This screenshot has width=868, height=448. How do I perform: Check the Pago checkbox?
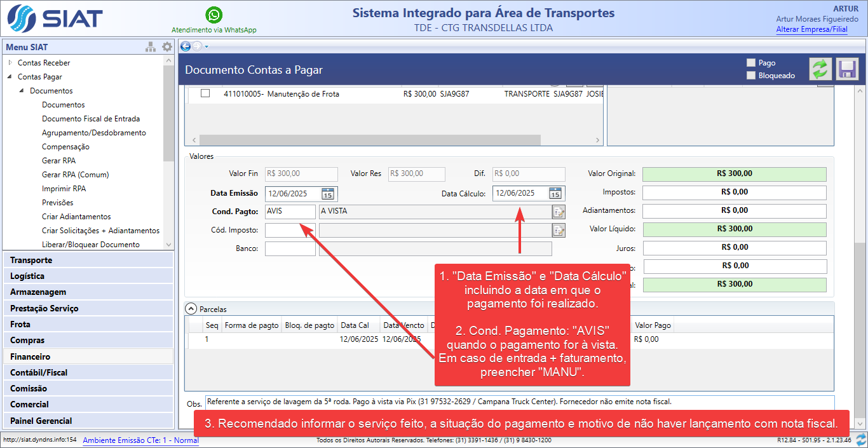pos(751,63)
